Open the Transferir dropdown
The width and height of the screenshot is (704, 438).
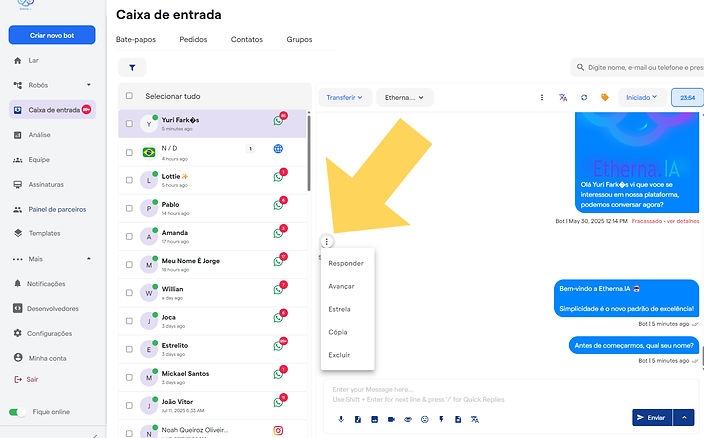tap(345, 97)
